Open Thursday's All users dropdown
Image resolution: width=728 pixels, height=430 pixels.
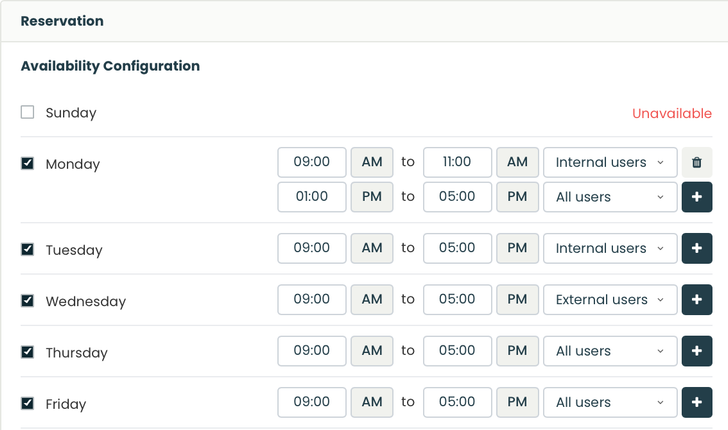(x=610, y=351)
